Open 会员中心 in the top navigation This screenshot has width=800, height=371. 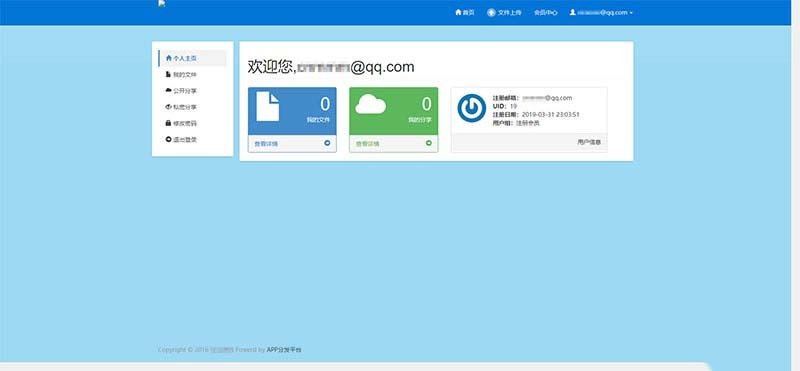545,12
